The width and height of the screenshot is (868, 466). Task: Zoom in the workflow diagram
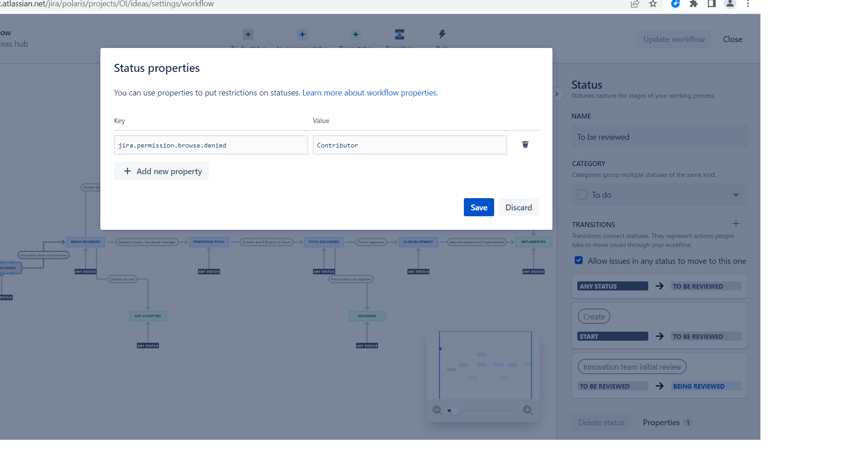pyautogui.click(x=528, y=410)
